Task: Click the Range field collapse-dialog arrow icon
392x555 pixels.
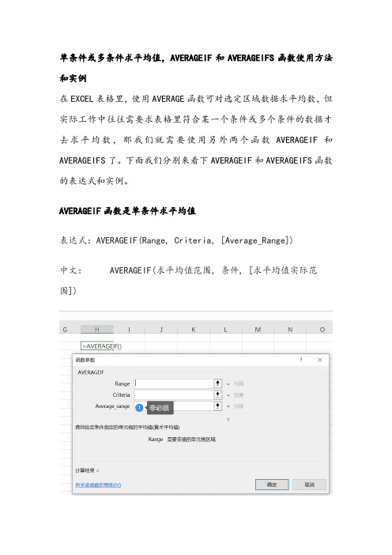Action: tap(217, 383)
